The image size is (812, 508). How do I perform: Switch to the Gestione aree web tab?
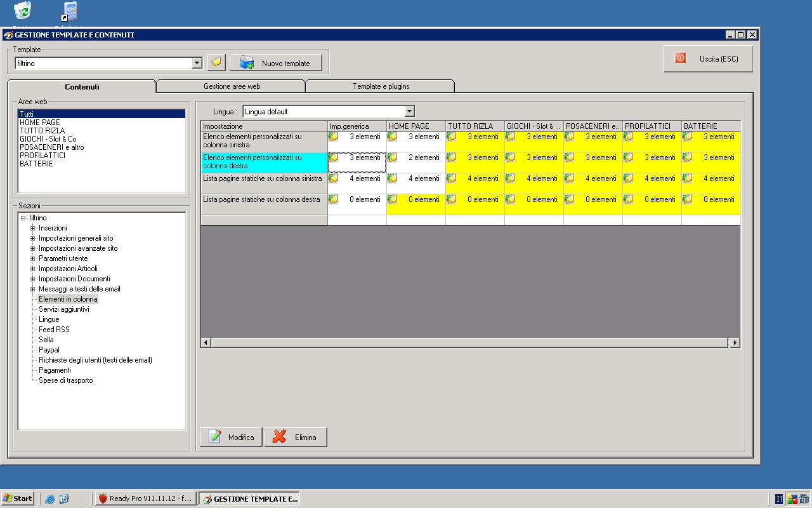click(x=232, y=86)
